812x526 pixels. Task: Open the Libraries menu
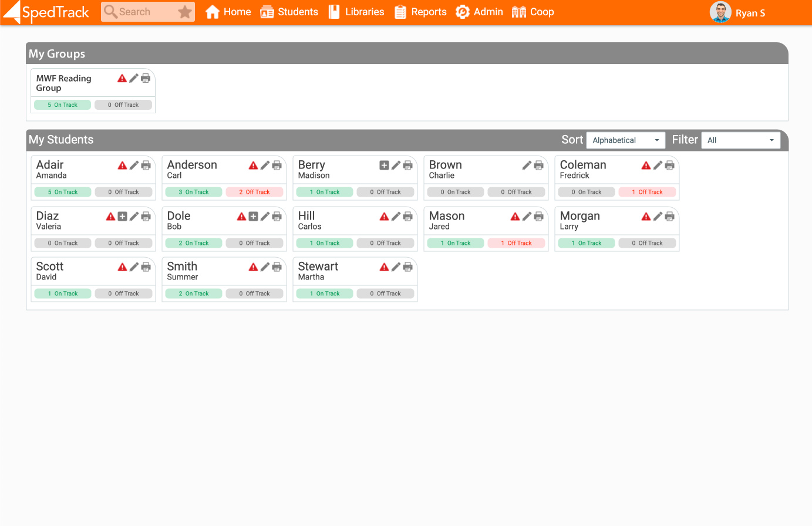point(356,12)
